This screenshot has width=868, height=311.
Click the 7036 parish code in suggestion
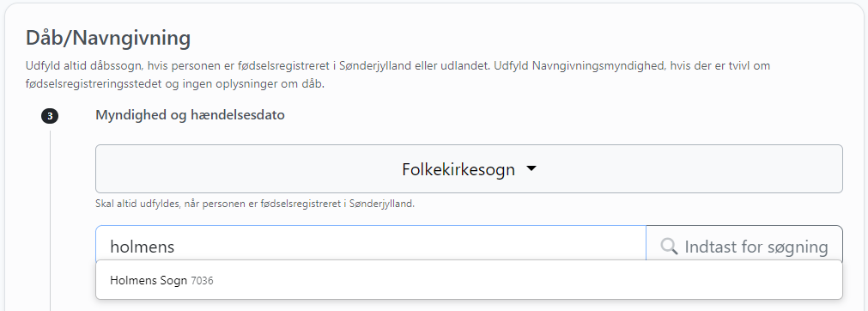(x=202, y=281)
